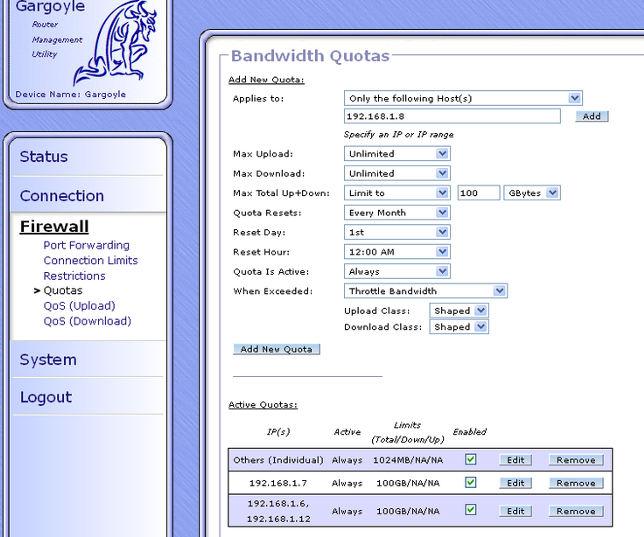Click the Add New Quota button
The height and width of the screenshot is (537, 644).
point(276,349)
